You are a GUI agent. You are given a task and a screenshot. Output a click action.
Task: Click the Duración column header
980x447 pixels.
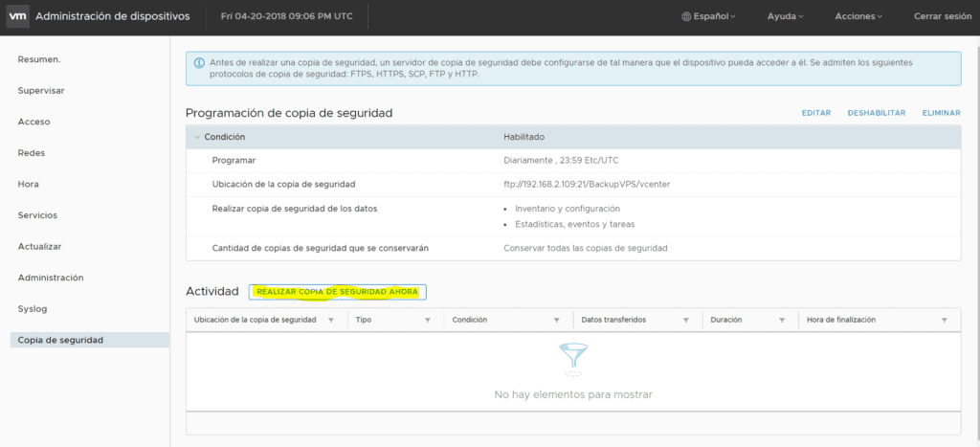[726, 320]
